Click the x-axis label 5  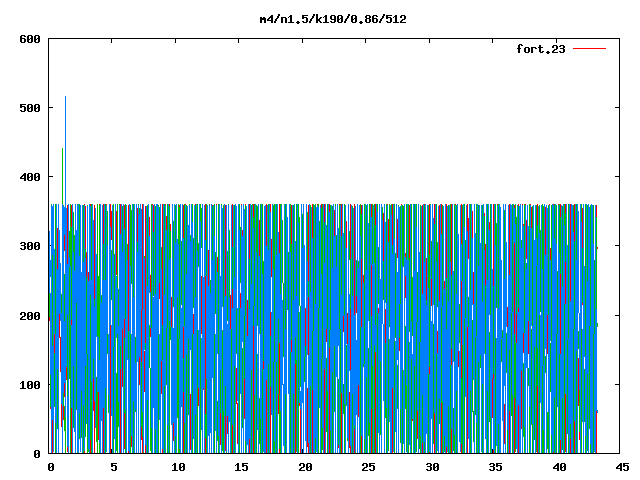click(113, 467)
